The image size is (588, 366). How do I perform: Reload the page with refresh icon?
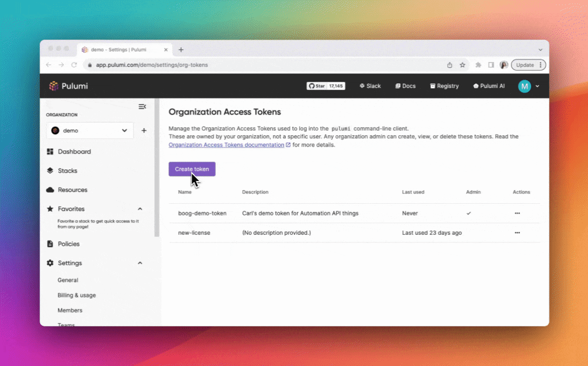74,65
